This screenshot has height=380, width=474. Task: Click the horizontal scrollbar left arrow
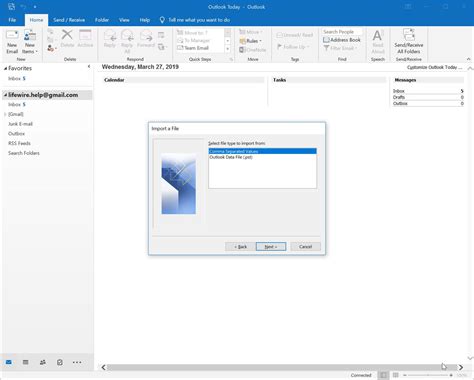tap(103, 367)
